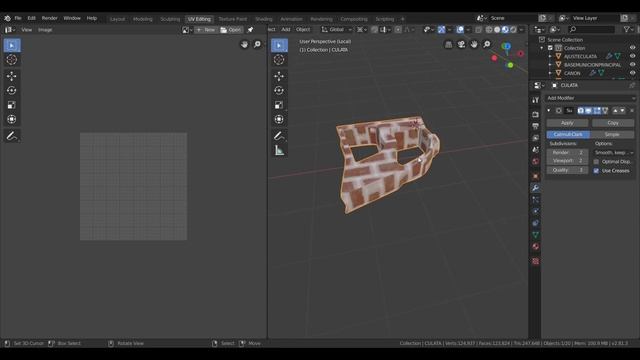Click the New image button
This screenshot has height=360, width=640.
[x=206, y=30]
